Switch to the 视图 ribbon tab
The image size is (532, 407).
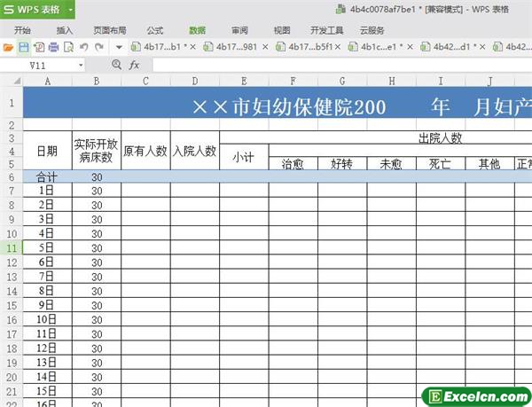coord(282,30)
